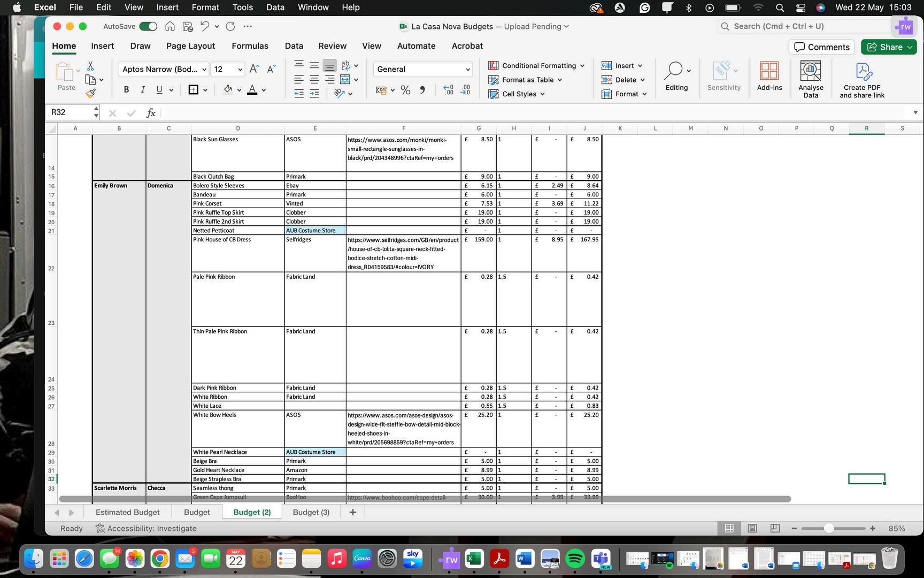The height and width of the screenshot is (578, 924).
Task: Save the workbook using title bar icon
Action: pyautogui.click(x=188, y=26)
